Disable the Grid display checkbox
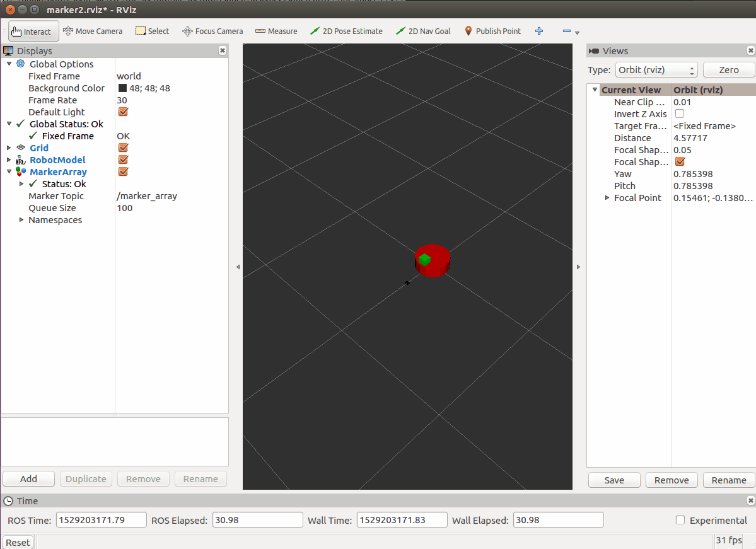This screenshot has height=549, width=756. [x=123, y=147]
